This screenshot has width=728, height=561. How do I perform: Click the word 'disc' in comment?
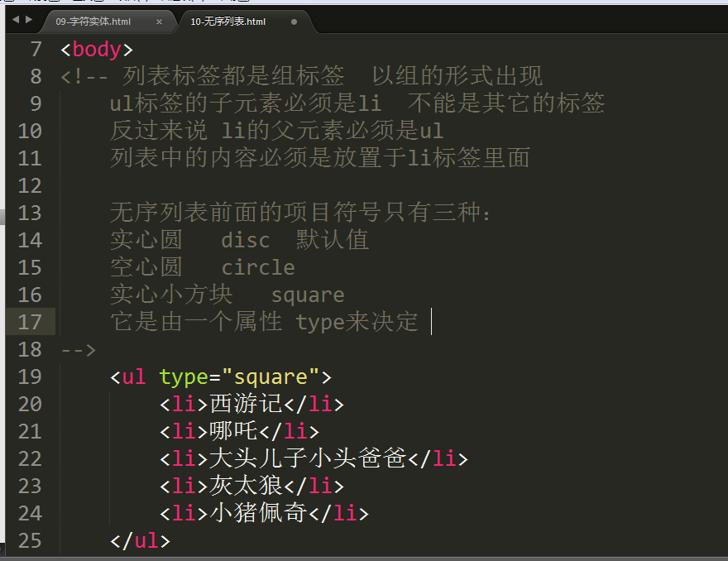[246, 241]
